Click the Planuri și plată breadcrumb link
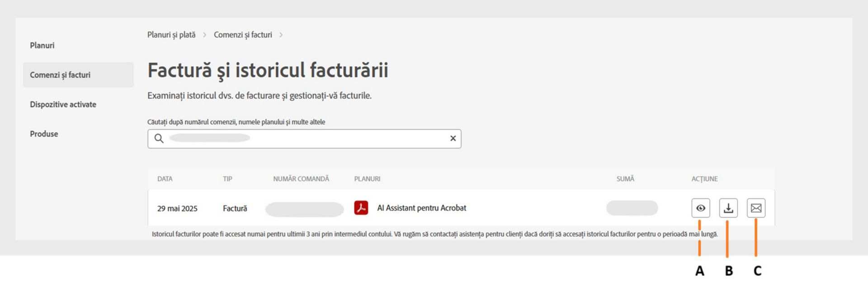The image size is (868, 281). point(171,35)
